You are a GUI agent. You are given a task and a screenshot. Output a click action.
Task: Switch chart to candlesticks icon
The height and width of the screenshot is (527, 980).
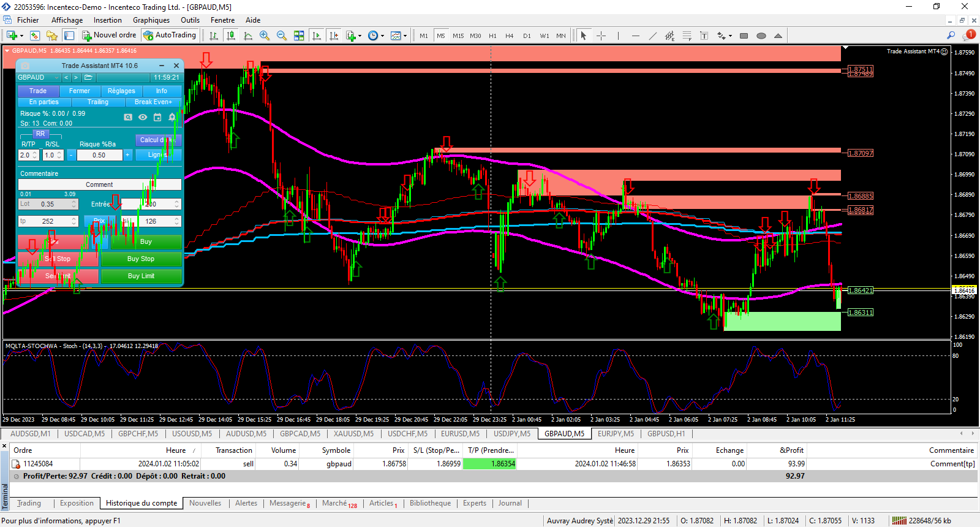click(231, 36)
